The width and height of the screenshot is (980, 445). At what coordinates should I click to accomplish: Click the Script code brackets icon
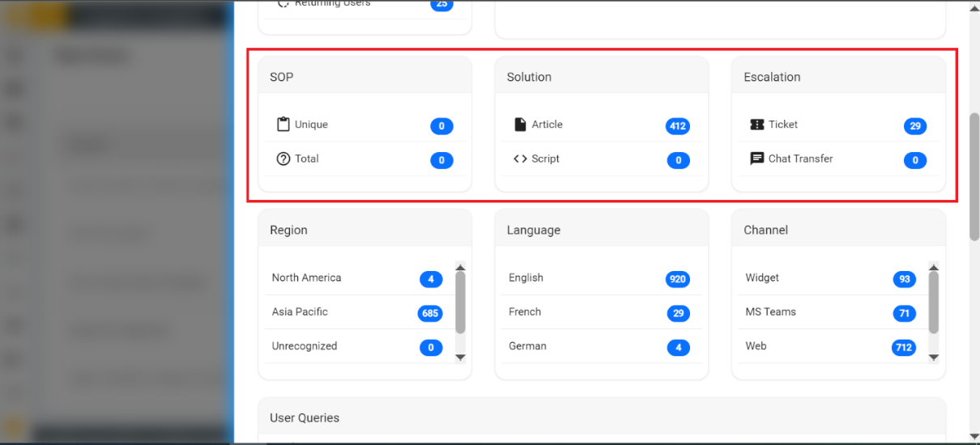[520, 159]
